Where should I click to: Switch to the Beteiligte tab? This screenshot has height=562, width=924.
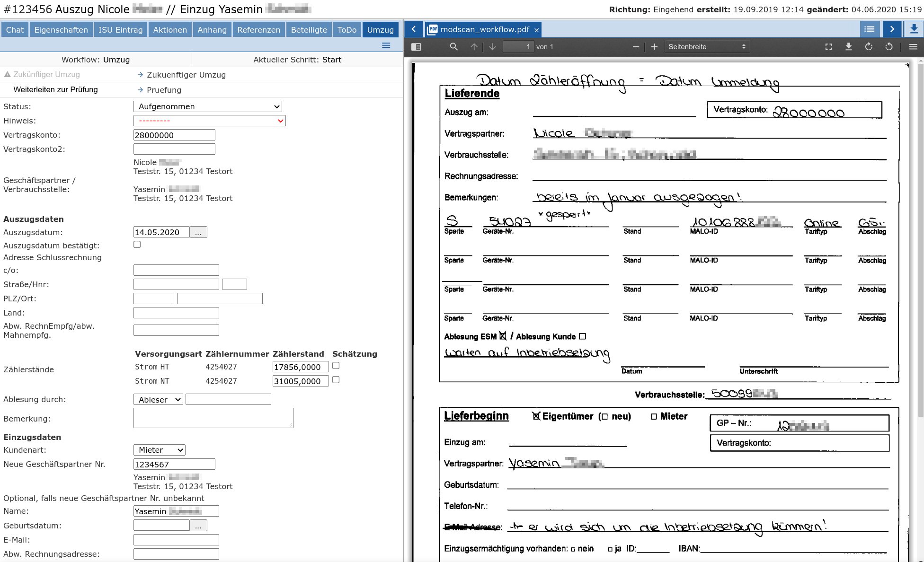pos(309,30)
